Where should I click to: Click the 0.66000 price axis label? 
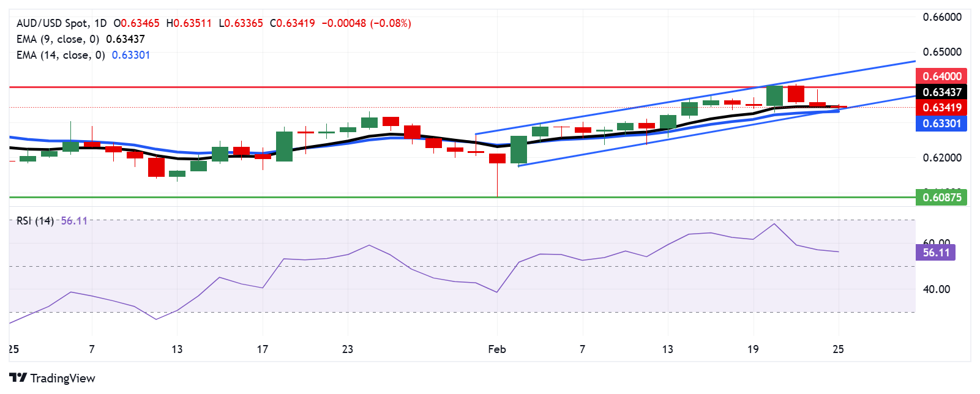(x=942, y=17)
